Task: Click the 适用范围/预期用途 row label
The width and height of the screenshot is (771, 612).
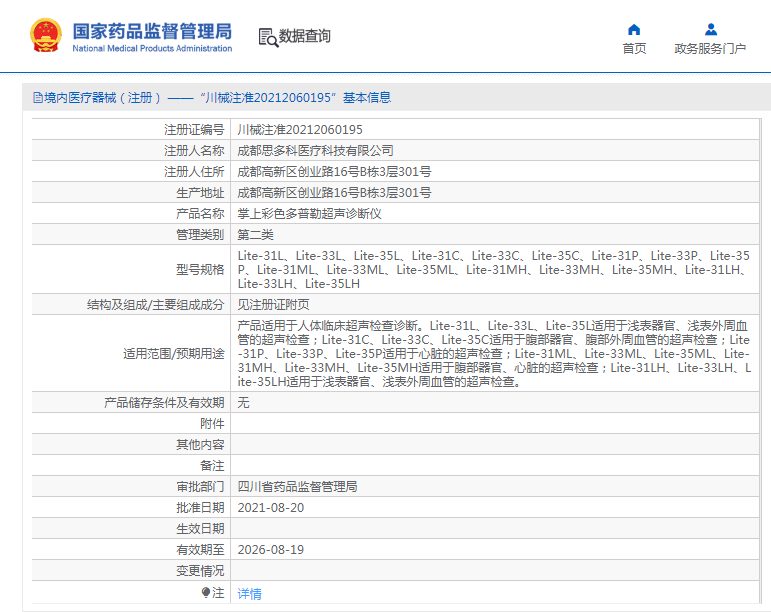Action: (x=174, y=353)
